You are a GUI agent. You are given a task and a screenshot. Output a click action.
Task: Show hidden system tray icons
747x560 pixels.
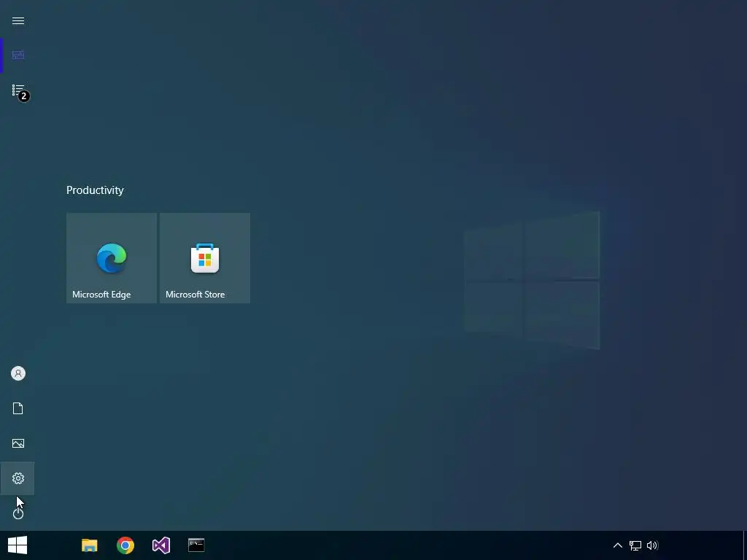pos(617,545)
